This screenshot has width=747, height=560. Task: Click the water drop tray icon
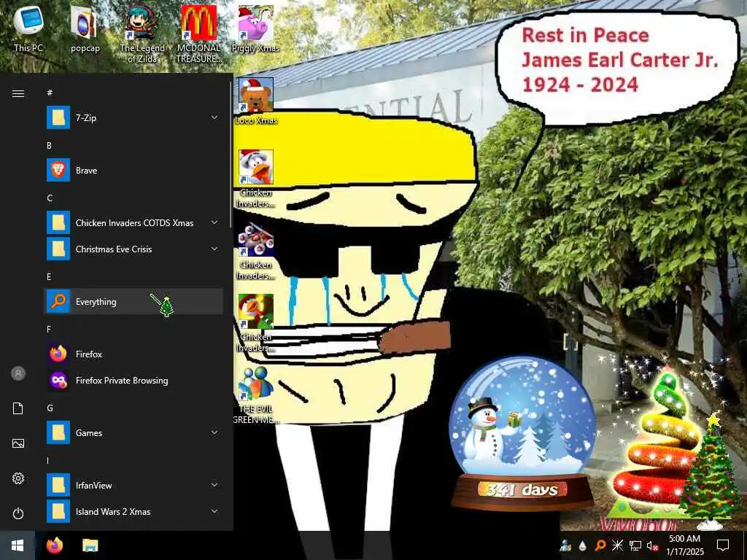(x=583, y=545)
